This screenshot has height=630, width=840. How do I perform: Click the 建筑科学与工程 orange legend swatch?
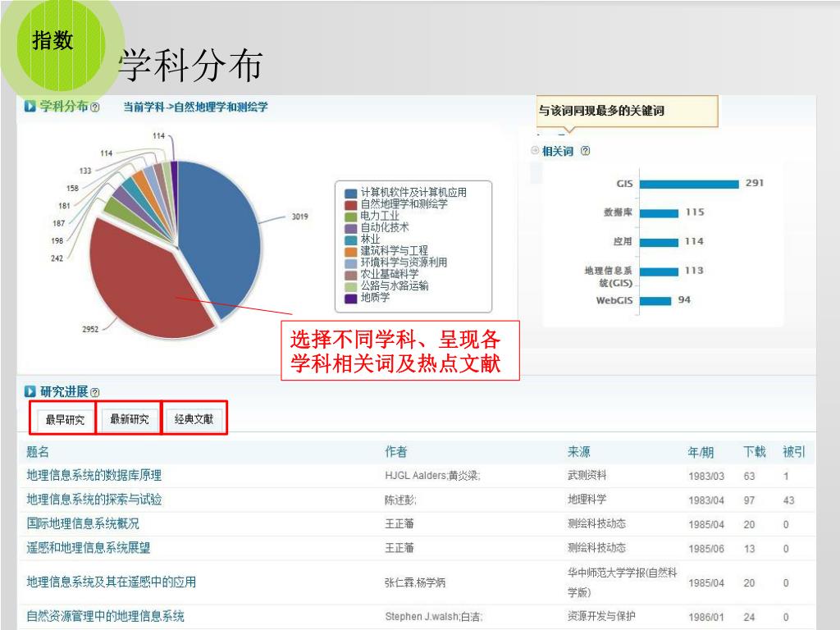point(351,252)
